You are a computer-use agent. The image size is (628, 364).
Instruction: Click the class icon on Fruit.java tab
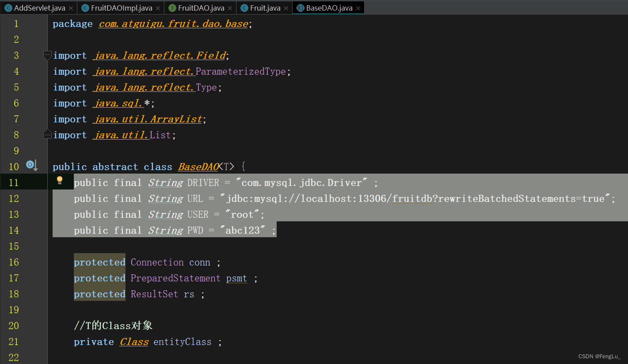point(244,8)
